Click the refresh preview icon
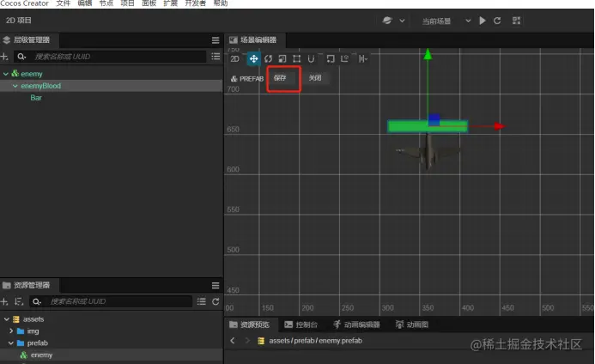 [x=497, y=21]
